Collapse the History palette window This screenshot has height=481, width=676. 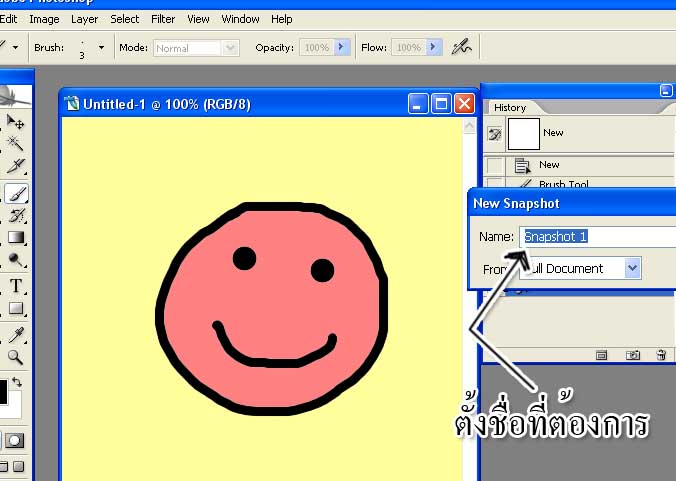(x=666, y=91)
